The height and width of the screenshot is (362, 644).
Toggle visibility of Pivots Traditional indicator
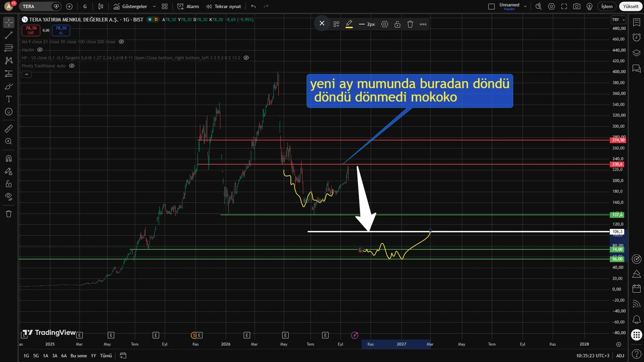pos(72,65)
